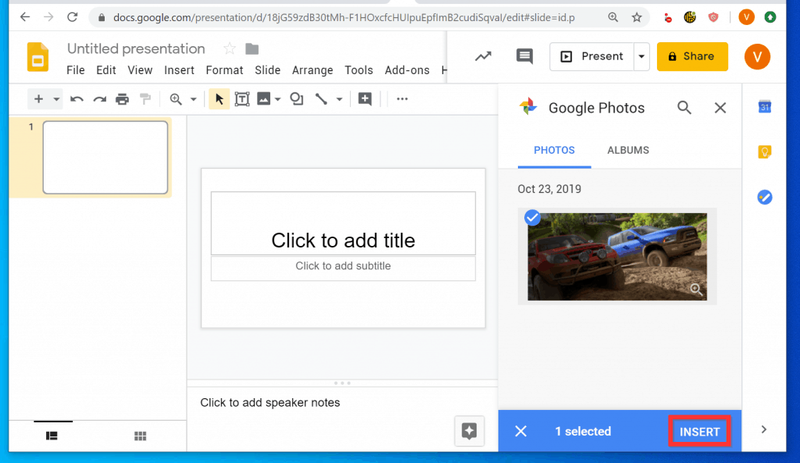The height and width of the screenshot is (463, 800).
Task: Click the INSERT button
Action: click(x=699, y=432)
